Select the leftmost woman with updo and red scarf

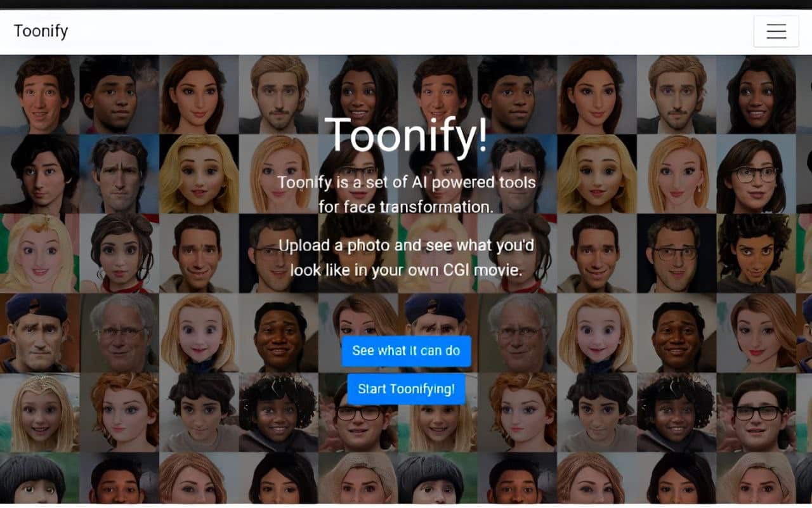(119, 254)
